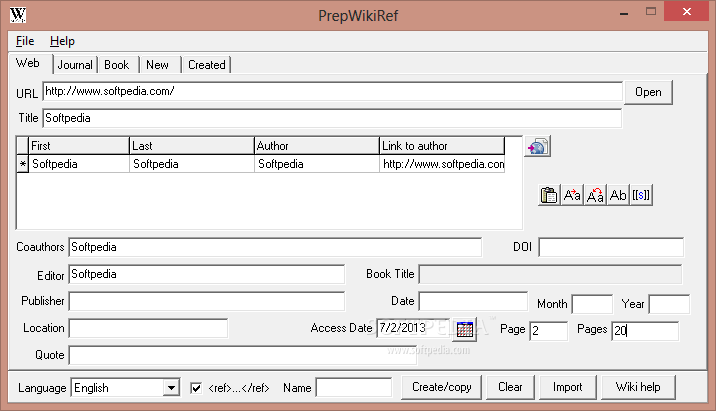Click the Last column header

[192, 146]
